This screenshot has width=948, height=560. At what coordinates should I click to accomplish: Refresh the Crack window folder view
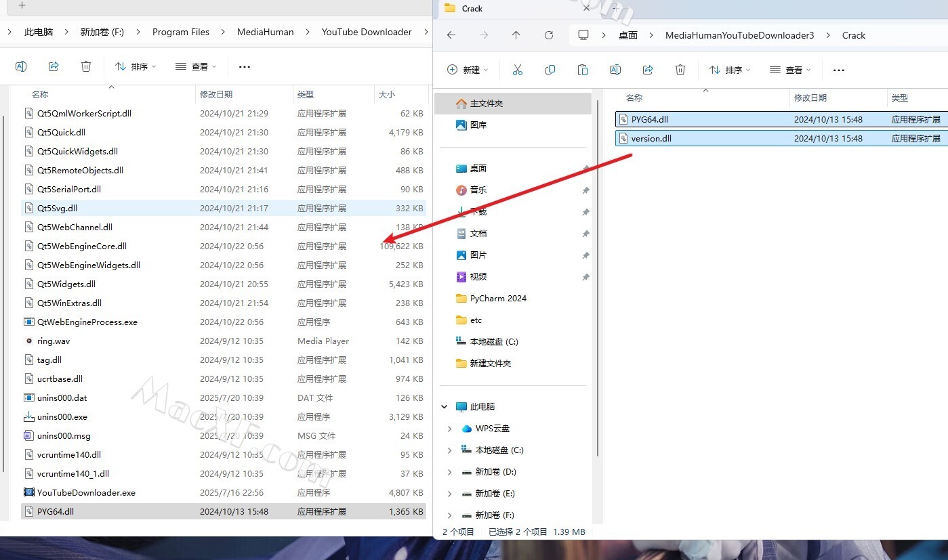click(x=549, y=35)
